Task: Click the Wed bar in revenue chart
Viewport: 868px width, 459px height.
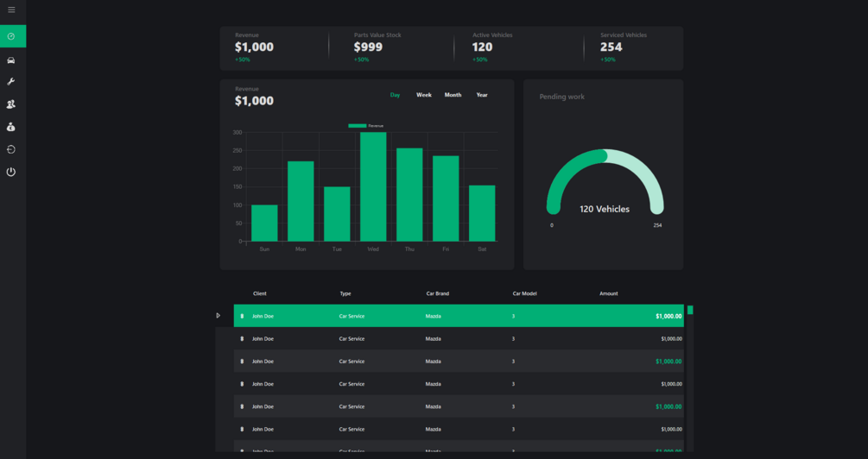Action: [x=373, y=187]
